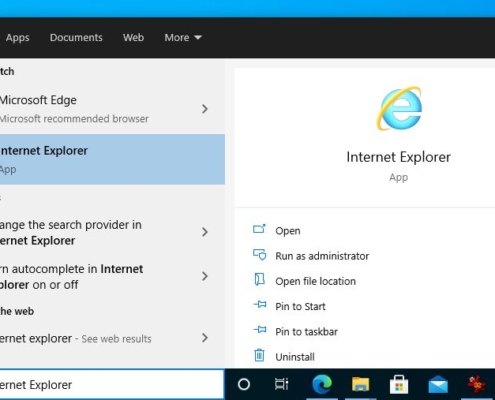Open Cortana circle on the taskbar
This screenshot has height=400, width=495.
244,384
